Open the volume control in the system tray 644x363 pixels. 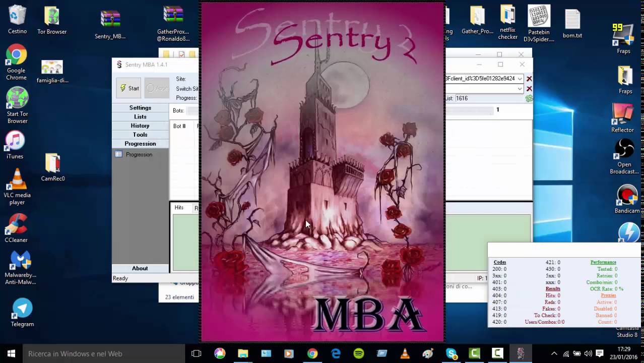588,353
